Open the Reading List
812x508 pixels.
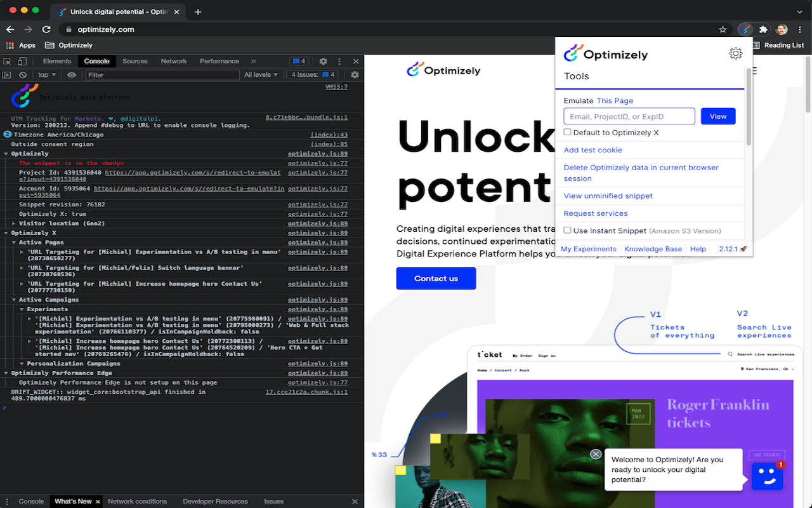[x=778, y=45]
